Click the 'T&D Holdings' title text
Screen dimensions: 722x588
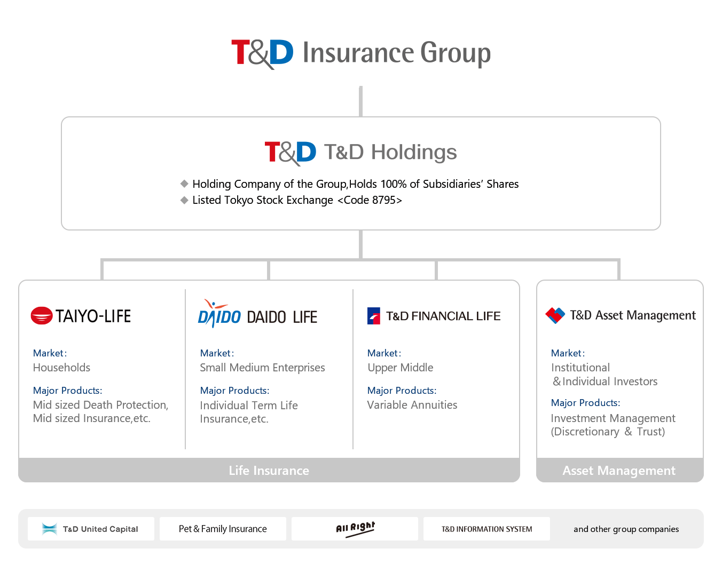[390, 153]
